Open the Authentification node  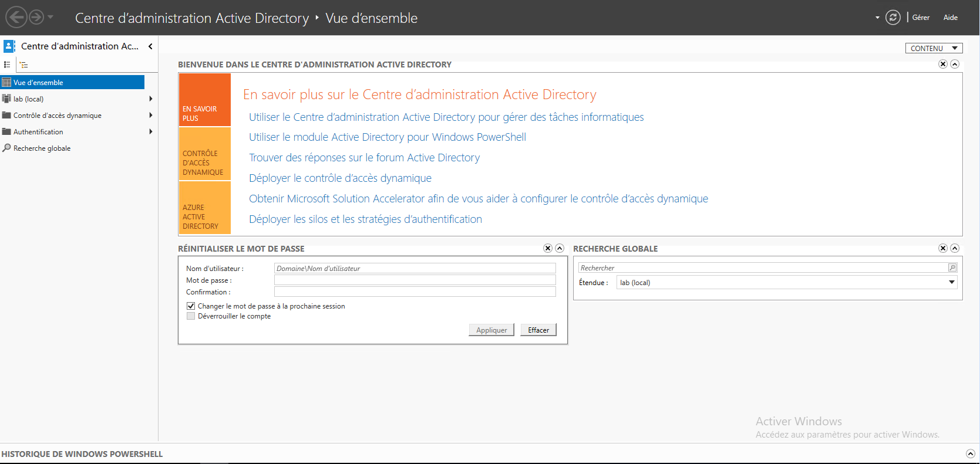(x=38, y=132)
